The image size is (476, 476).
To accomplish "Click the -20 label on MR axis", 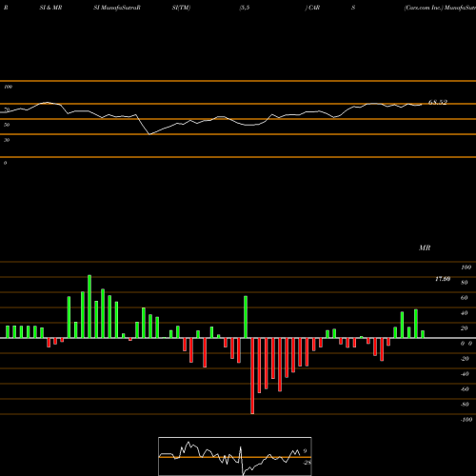I will point(465,359).
